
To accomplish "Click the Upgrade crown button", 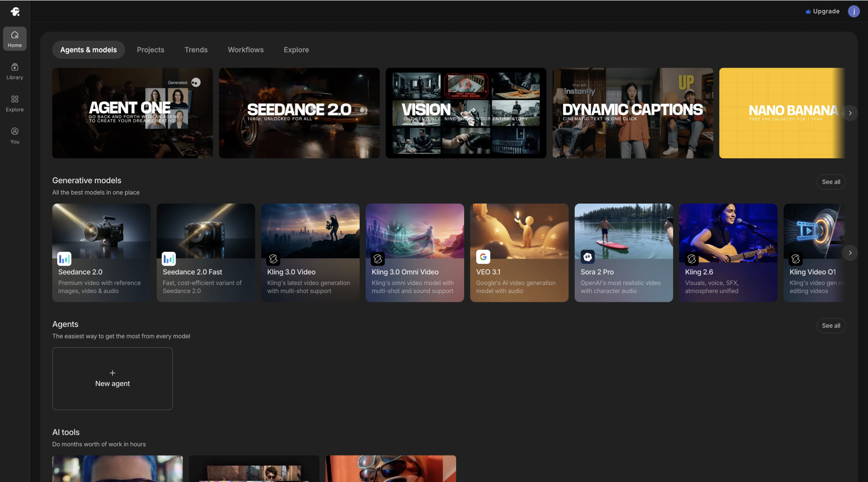I will point(823,11).
